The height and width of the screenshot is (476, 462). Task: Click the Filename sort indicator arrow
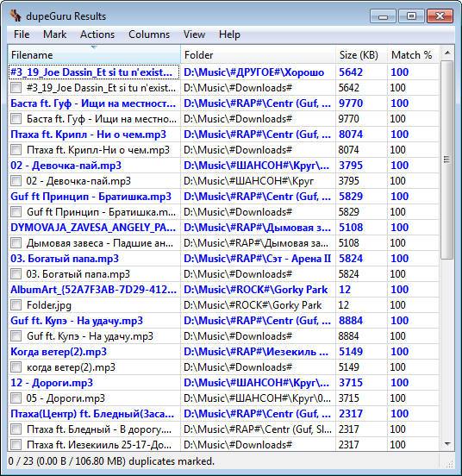[x=94, y=47]
